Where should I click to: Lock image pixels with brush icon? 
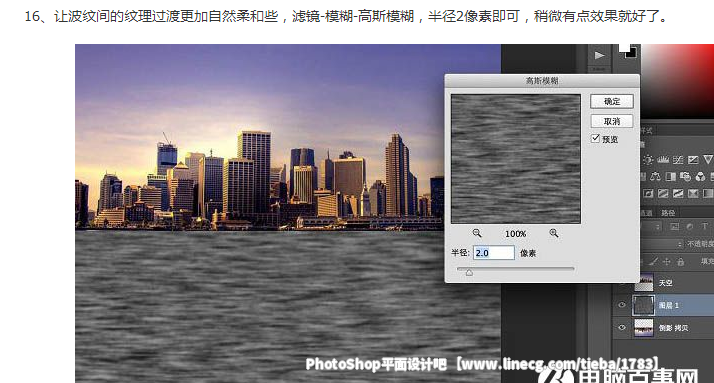tap(653, 262)
